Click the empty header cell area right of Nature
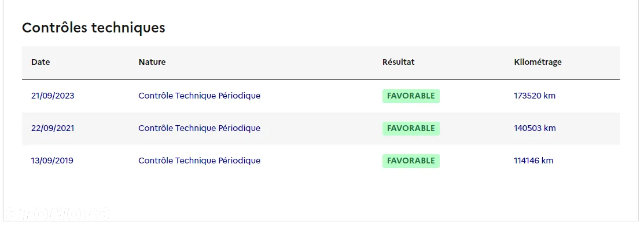Viewport: 644px width, 226px height. pyautogui.click(x=271, y=63)
